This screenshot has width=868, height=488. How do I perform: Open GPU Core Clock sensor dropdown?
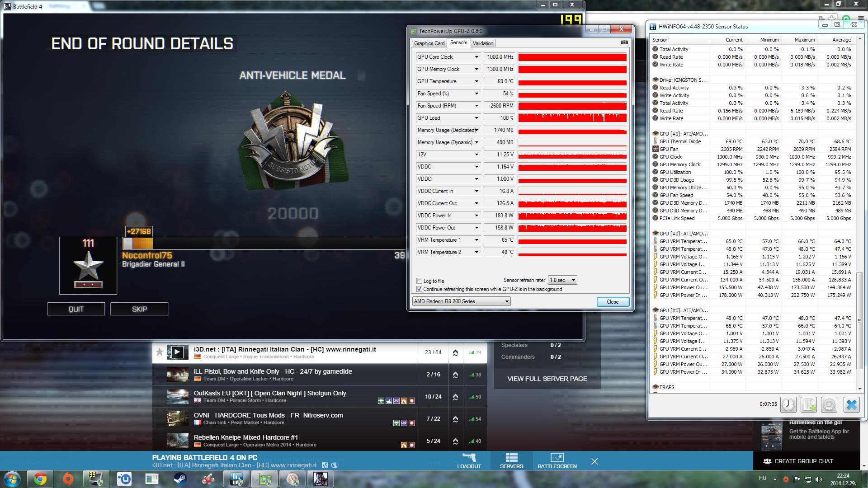pos(476,57)
